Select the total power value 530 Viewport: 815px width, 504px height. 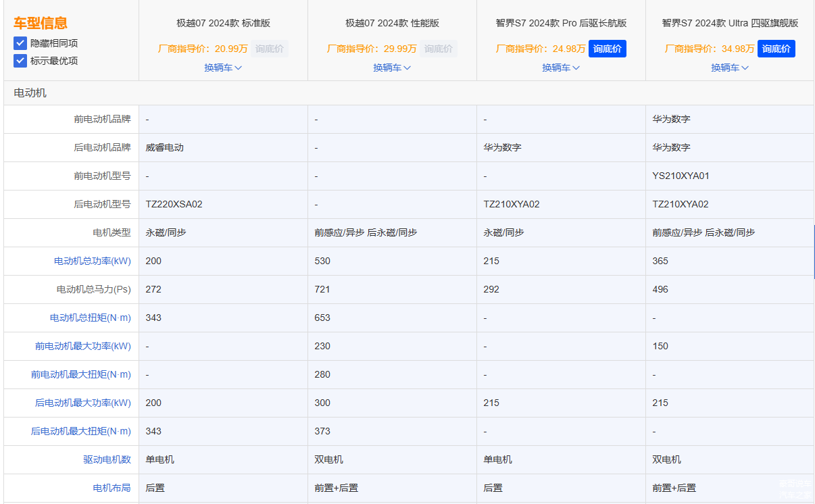pyautogui.click(x=322, y=261)
